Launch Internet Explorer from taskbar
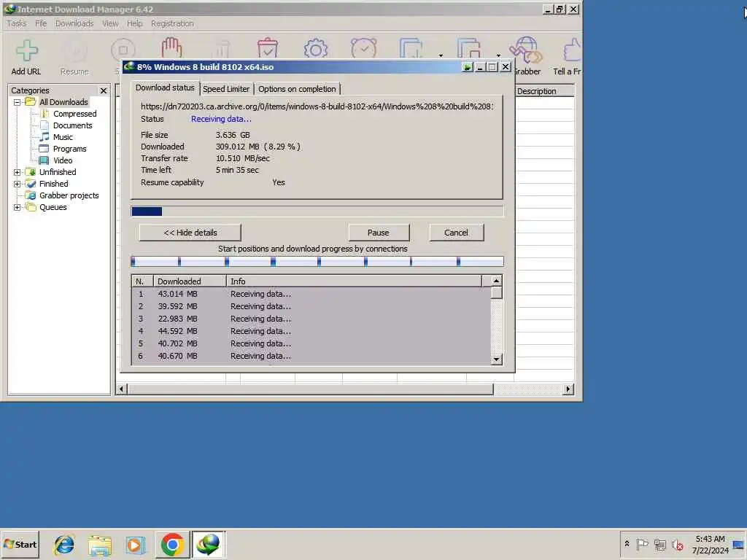This screenshot has width=747, height=560. pyautogui.click(x=64, y=545)
